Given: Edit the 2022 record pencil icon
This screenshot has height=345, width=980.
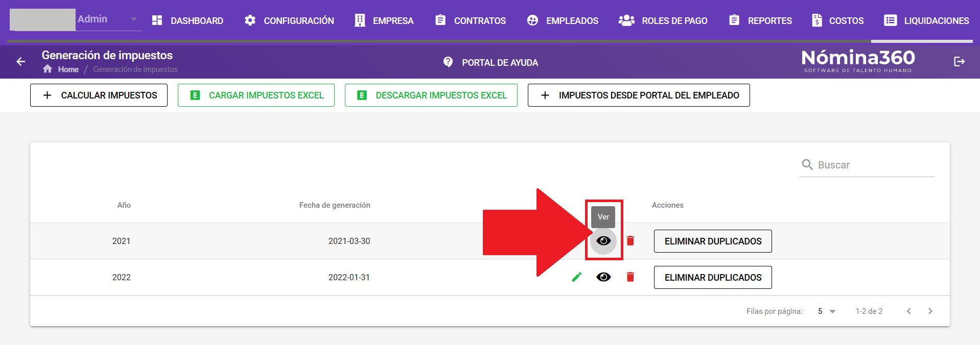Looking at the screenshot, I should tap(577, 277).
